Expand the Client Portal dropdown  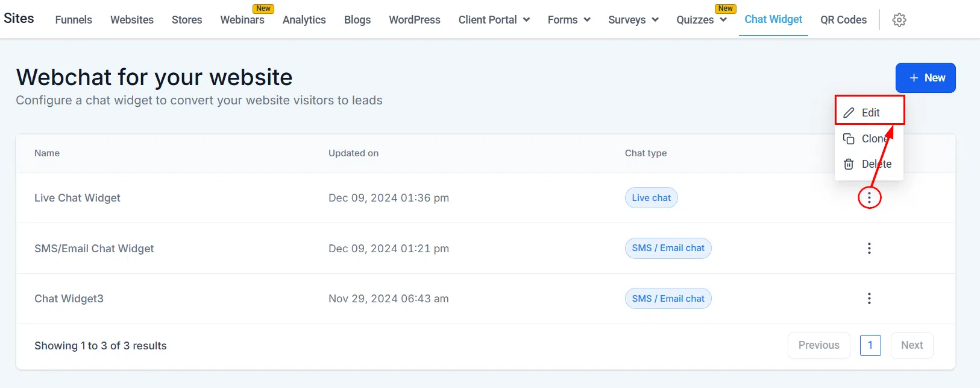pos(526,20)
